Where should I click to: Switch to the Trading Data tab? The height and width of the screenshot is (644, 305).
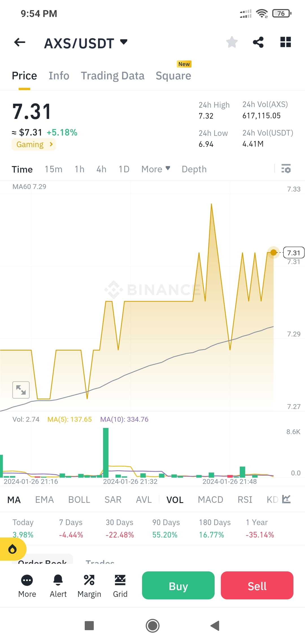(x=112, y=76)
